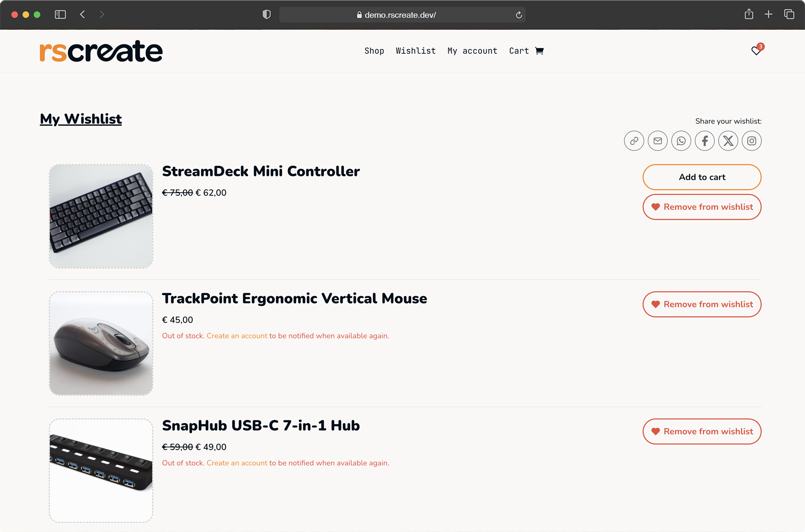
Task: Click the cart icon in the navigation
Action: pyautogui.click(x=539, y=51)
